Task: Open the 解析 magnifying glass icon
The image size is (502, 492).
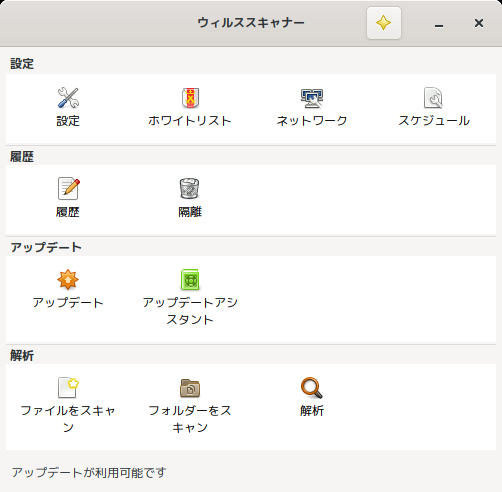Action: [312, 388]
